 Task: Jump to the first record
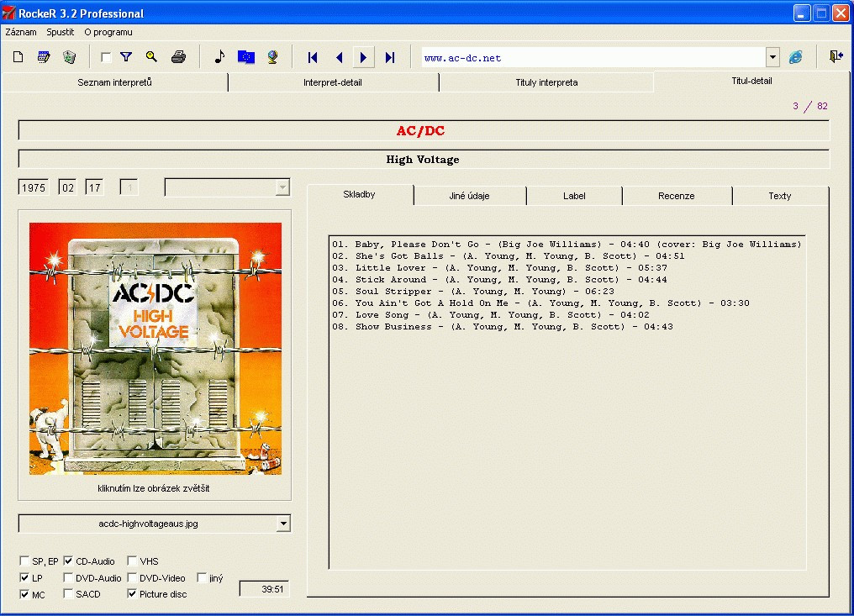pyautogui.click(x=313, y=57)
